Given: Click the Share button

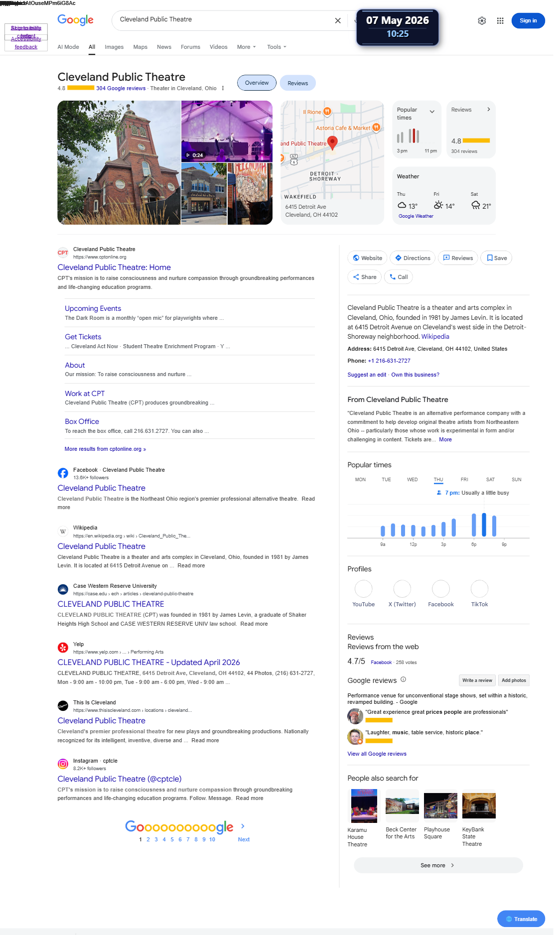Looking at the screenshot, I should pos(365,277).
